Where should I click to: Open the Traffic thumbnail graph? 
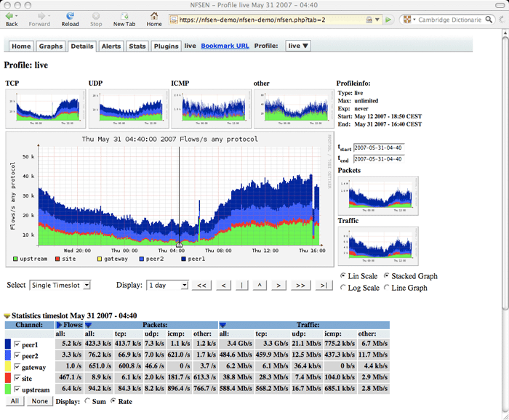coord(378,246)
